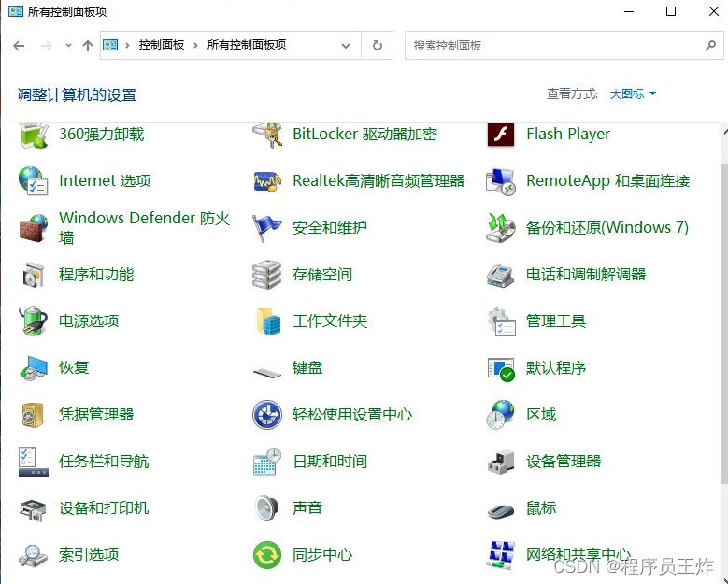Image resolution: width=728 pixels, height=584 pixels.
Task: Open the 程序和功能 text link
Action: click(96, 275)
